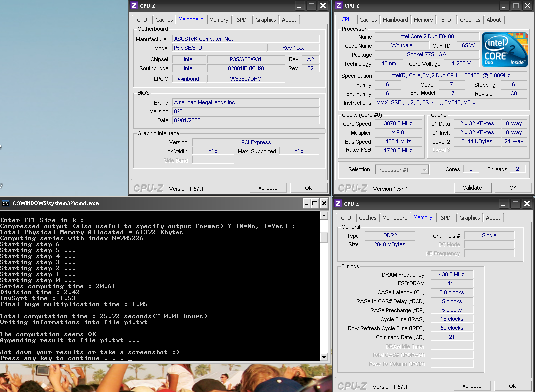
Task: Open SPD tab in the top-right CPU window
Action: 446,20
